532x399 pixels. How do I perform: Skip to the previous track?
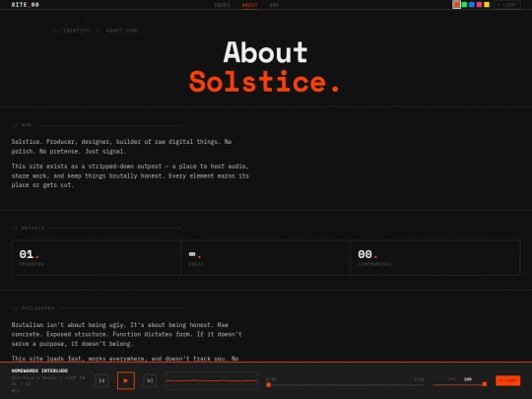tap(101, 380)
